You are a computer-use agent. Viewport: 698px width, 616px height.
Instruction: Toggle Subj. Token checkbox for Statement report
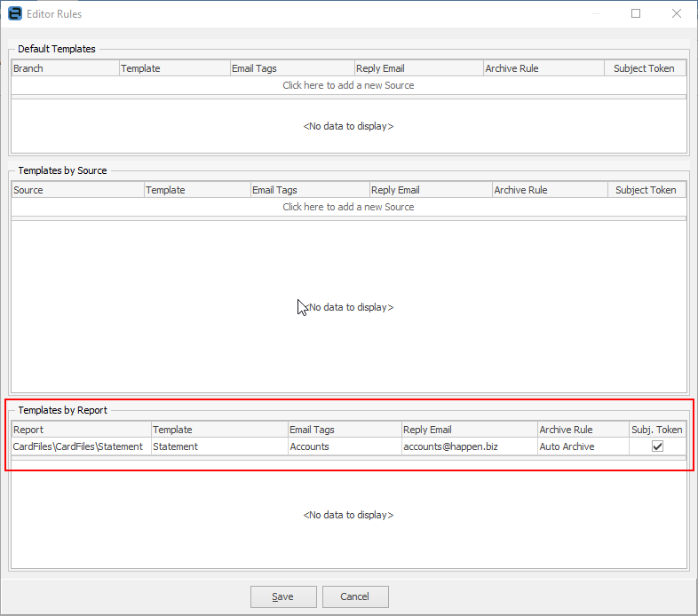click(657, 446)
